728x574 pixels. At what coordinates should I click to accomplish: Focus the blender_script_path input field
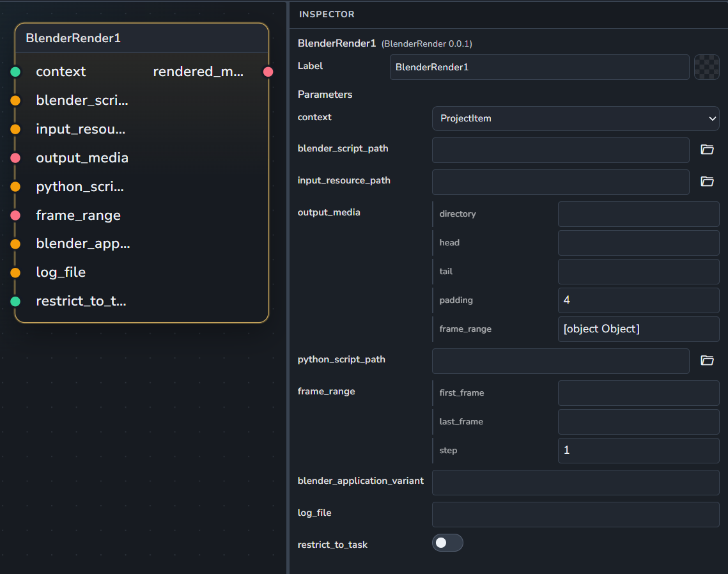pyautogui.click(x=561, y=150)
